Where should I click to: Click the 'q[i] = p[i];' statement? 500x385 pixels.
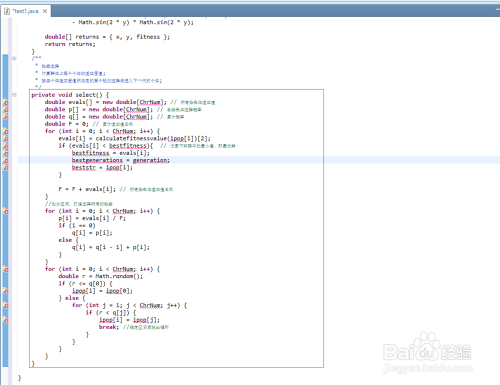(92, 233)
